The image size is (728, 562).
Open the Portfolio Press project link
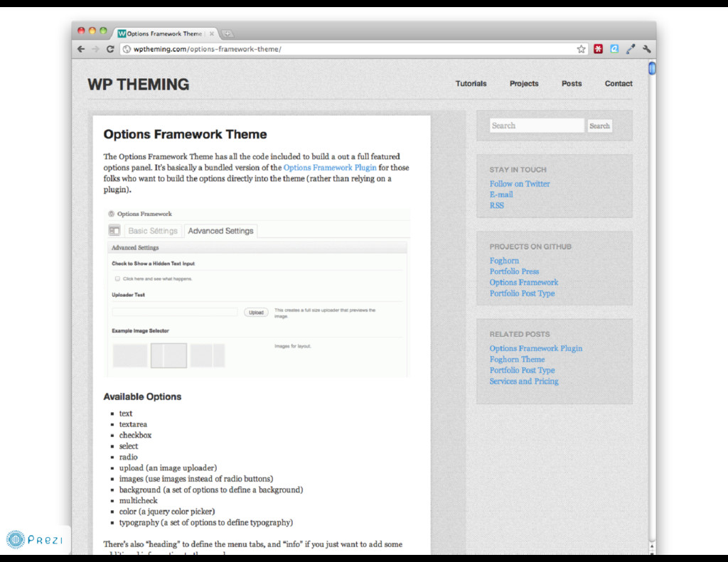point(514,271)
